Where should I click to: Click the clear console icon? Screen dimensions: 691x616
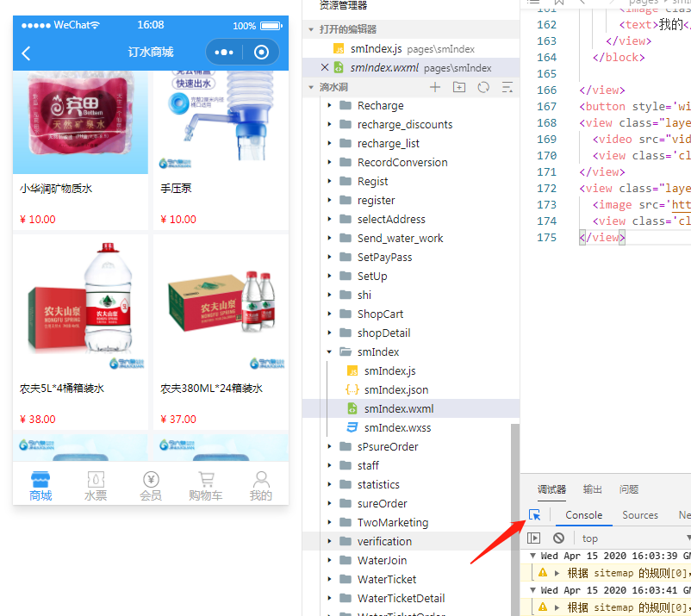coord(559,538)
